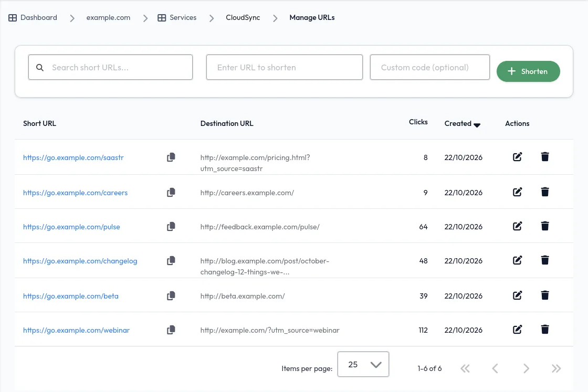Edit the changelog short URL

pyautogui.click(x=517, y=260)
